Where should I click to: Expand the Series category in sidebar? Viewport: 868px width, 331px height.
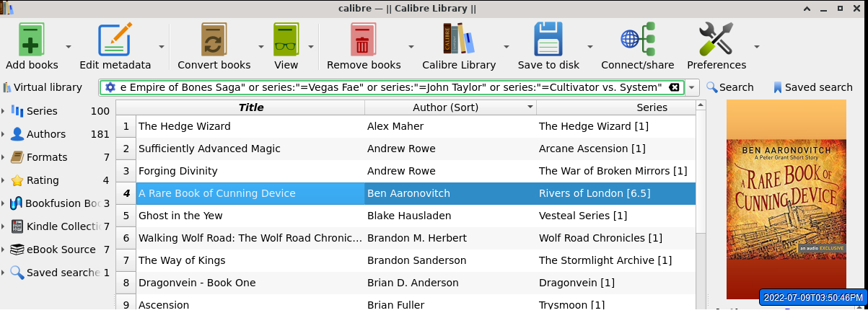[4, 111]
